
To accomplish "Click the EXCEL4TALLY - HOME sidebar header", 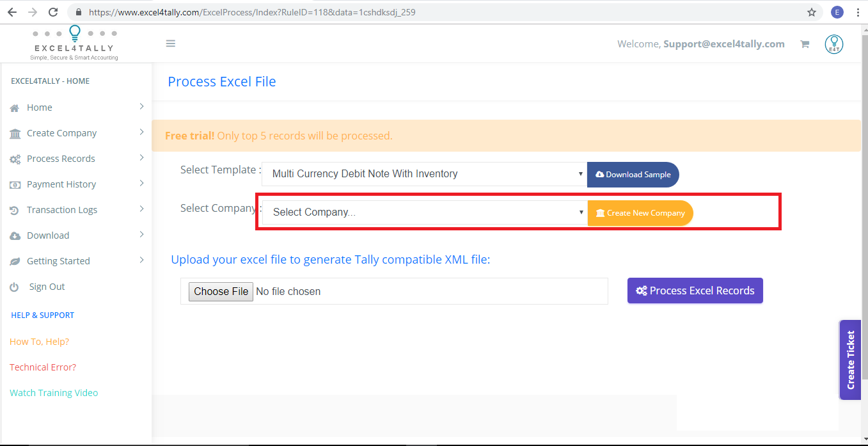I will click(x=51, y=81).
